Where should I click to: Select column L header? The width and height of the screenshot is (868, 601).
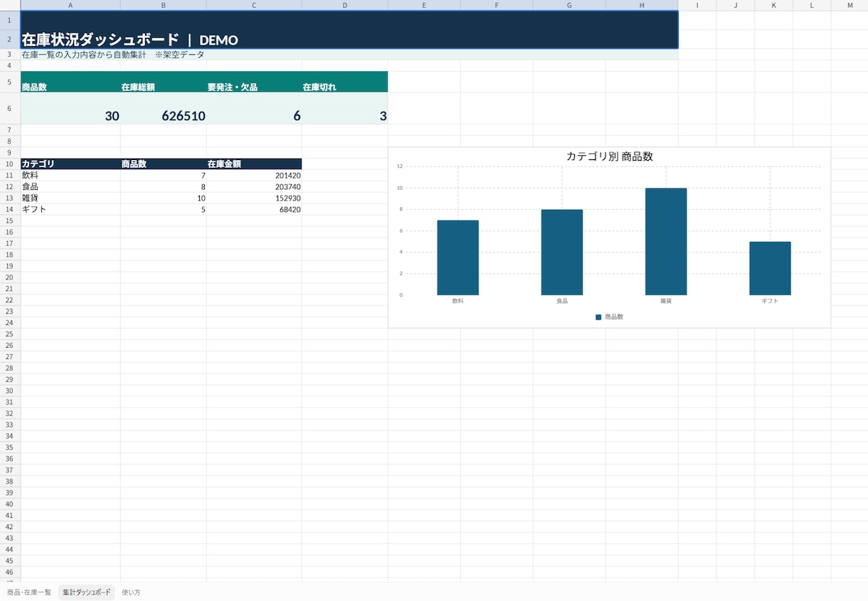812,5
